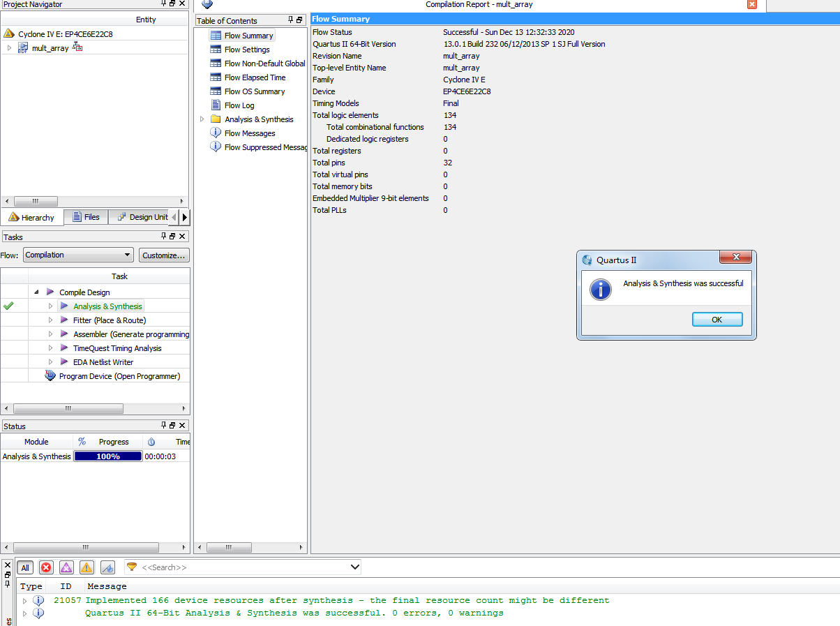This screenshot has height=626, width=840.
Task: Click the Task column header
Action: [x=120, y=276]
